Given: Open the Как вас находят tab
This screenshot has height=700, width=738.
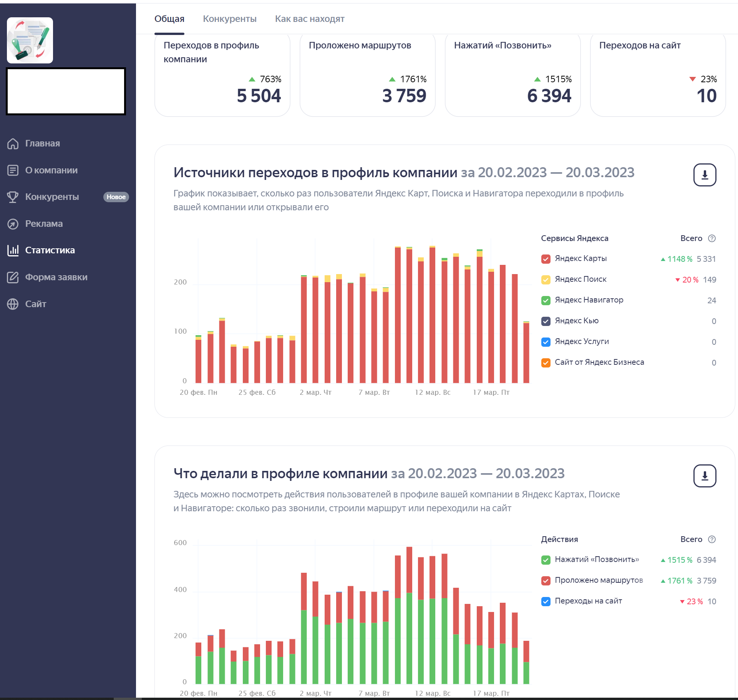Looking at the screenshot, I should (309, 19).
